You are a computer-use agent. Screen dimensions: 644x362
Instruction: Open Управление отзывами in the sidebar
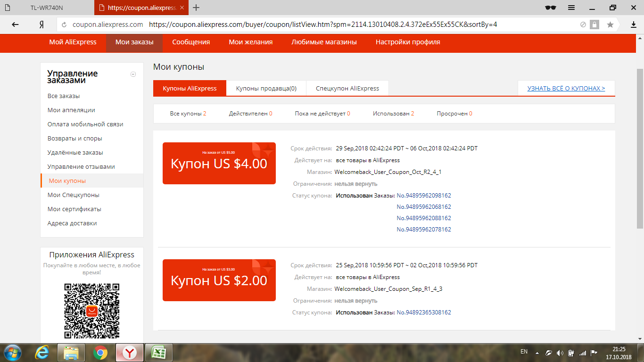(x=81, y=167)
